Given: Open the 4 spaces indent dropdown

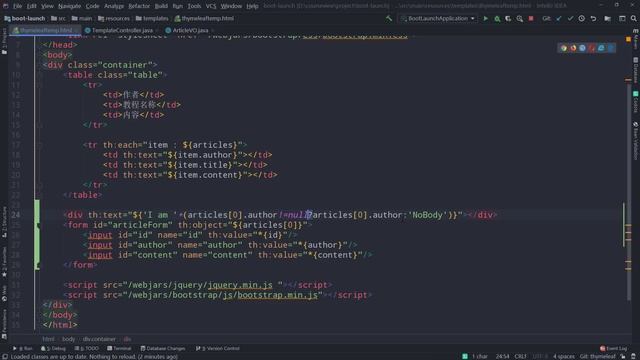Looking at the screenshot, I should (564, 356).
